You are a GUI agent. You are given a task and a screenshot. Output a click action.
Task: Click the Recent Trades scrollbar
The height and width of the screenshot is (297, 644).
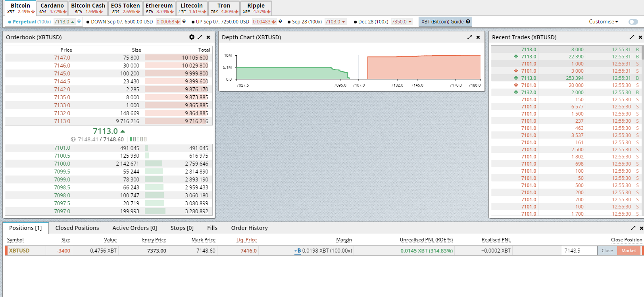(642, 54)
